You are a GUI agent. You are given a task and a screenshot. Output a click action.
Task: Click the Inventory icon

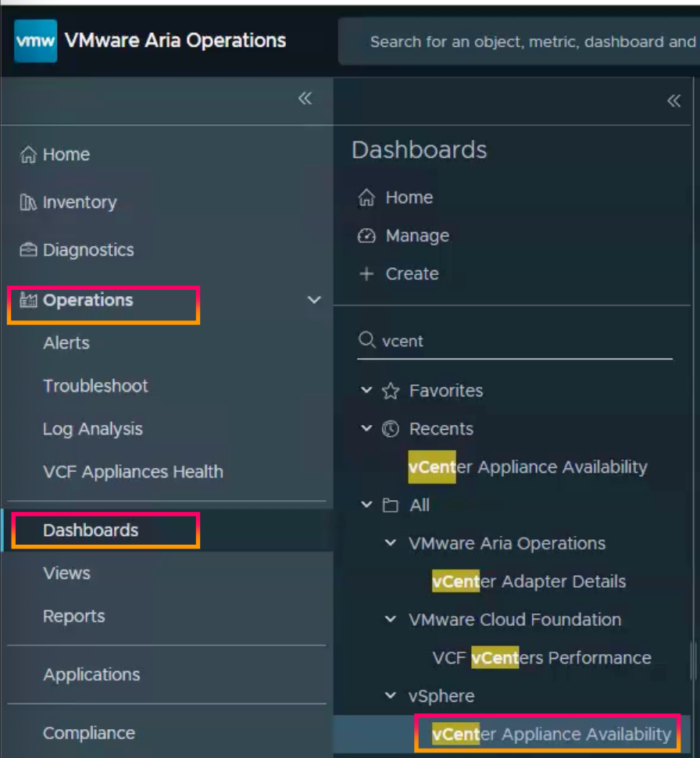pos(28,202)
